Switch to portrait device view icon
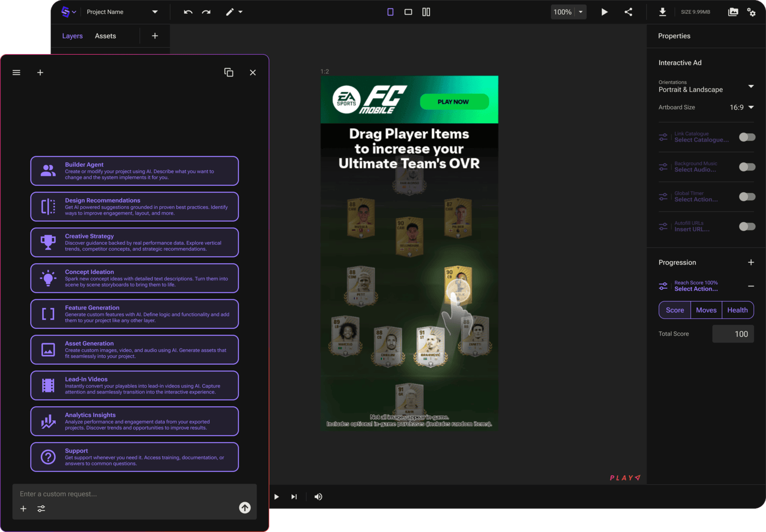This screenshot has width=766, height=532. 390,12
